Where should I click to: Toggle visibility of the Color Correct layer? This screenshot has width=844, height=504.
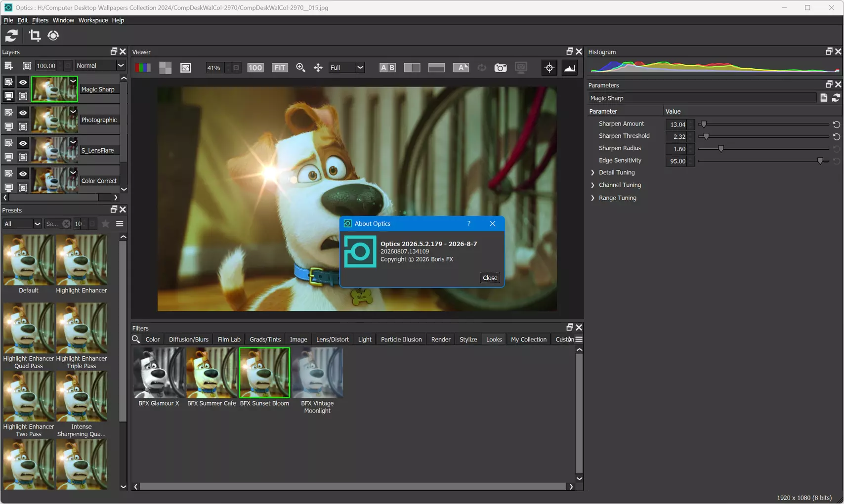[x=23, y=174]
